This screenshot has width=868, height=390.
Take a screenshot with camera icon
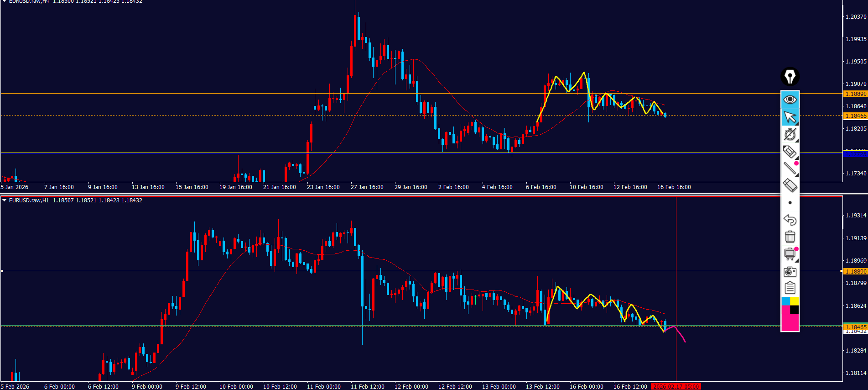(x=790, y=272)
